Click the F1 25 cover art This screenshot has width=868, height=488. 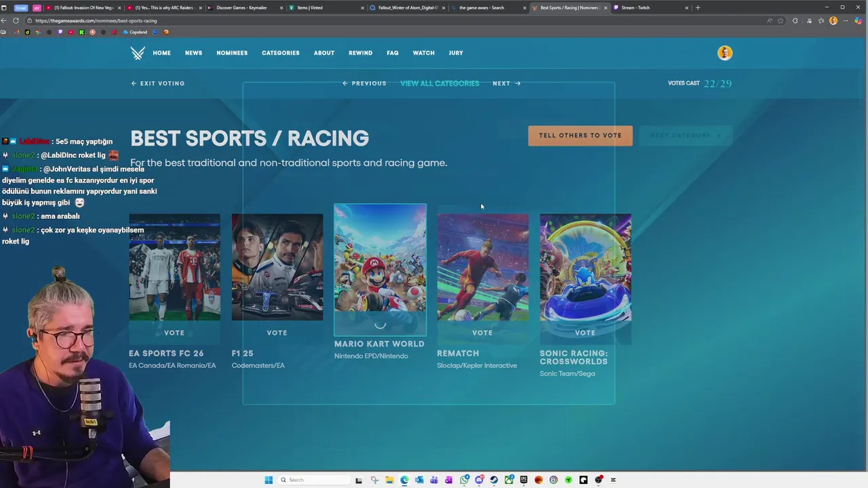277,267
